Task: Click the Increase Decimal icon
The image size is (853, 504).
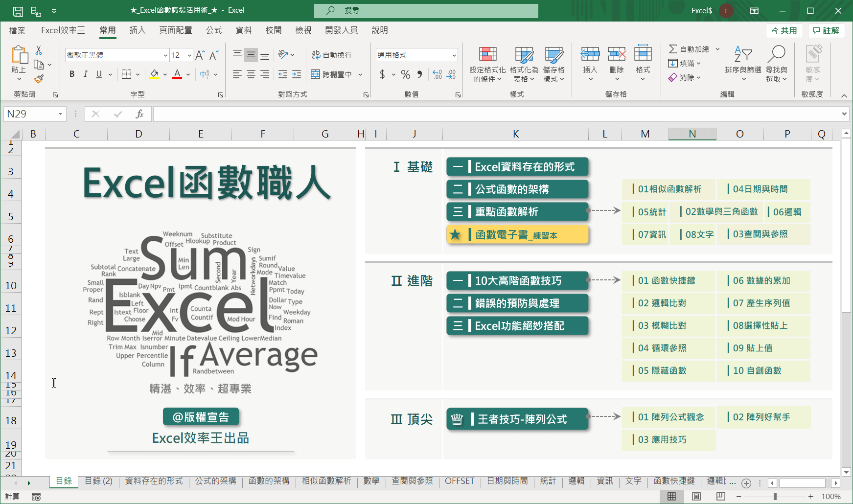Action: [437, 74]
